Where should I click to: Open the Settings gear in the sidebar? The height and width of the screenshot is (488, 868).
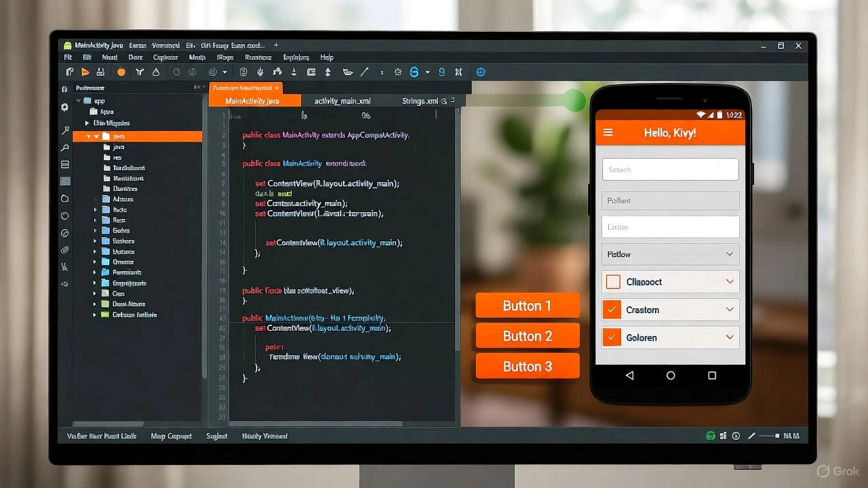65,106
